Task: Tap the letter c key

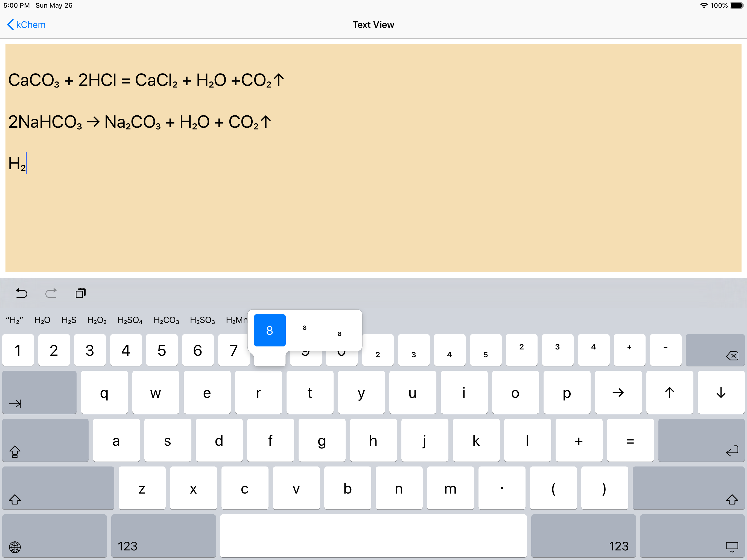Action: (245, 488)
